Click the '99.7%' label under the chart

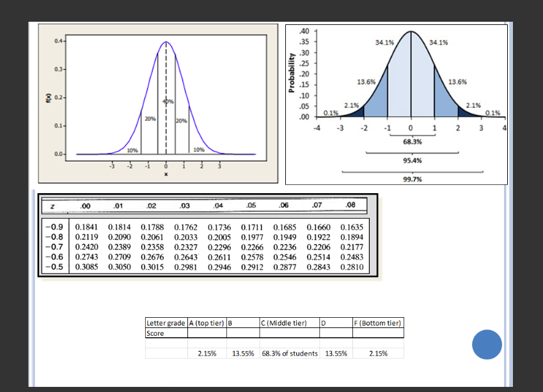pyautogui.click(x=412, y=180)
